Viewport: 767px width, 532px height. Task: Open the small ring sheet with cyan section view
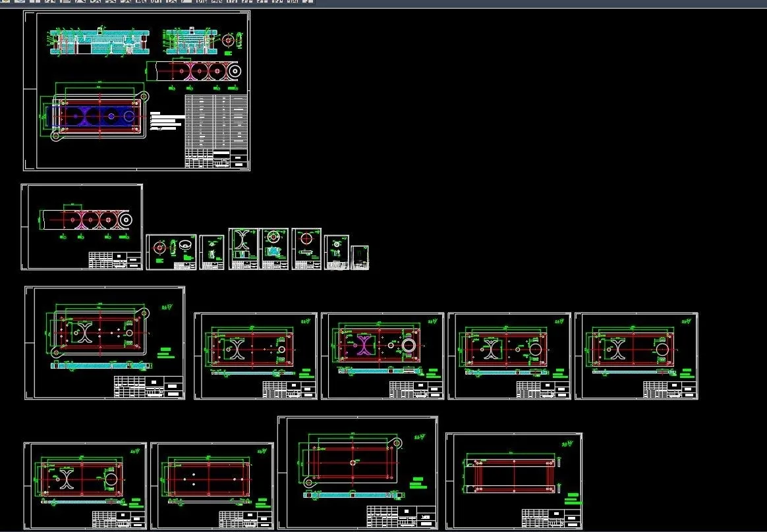click(274, 248)
